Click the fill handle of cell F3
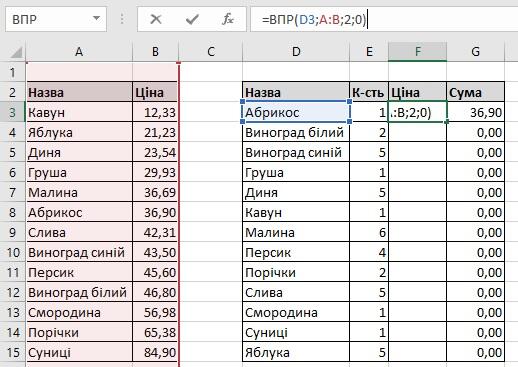518x367 pixels. coord(447,122)
